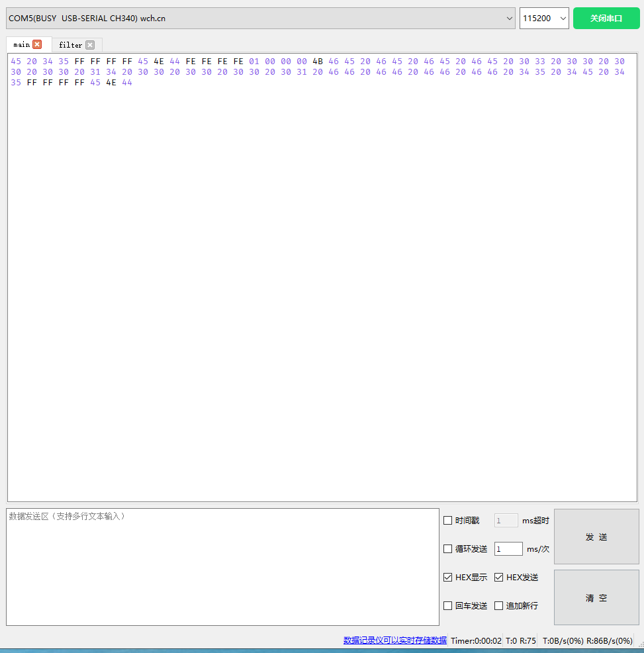
Task: Enable the 时间戳 timestamp checkbox
Action: point(448,520)
